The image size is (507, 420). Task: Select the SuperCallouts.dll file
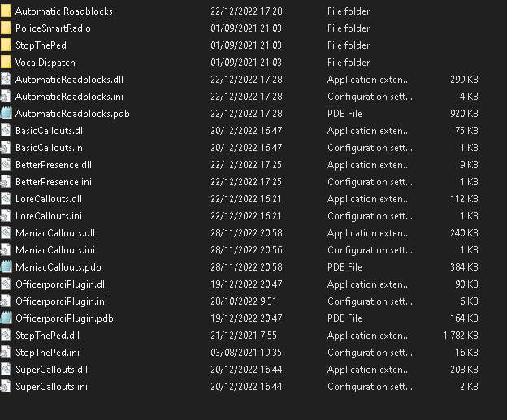pos(50,370)
